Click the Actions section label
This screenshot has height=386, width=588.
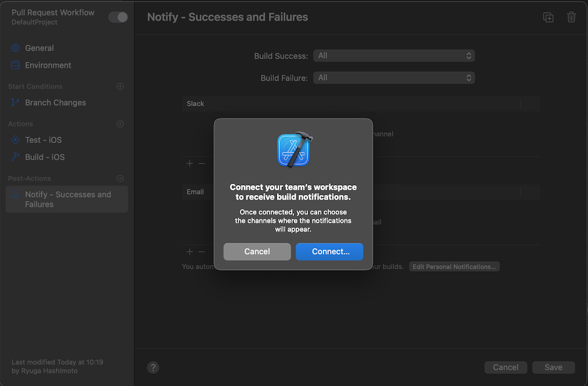coord(21,124)
